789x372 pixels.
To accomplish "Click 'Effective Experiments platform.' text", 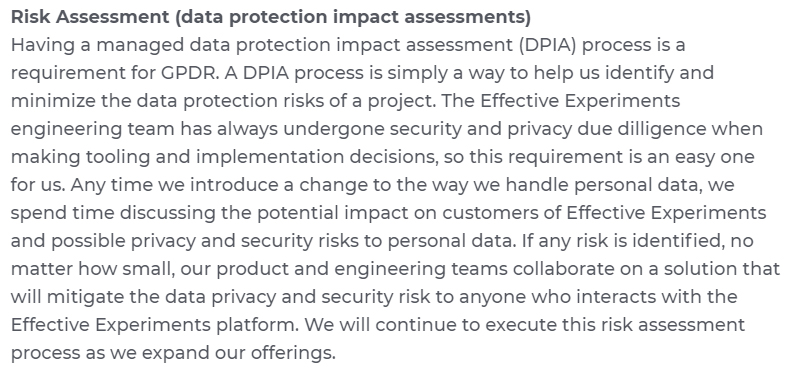I will pyautogui.click(x=155, y=325).
